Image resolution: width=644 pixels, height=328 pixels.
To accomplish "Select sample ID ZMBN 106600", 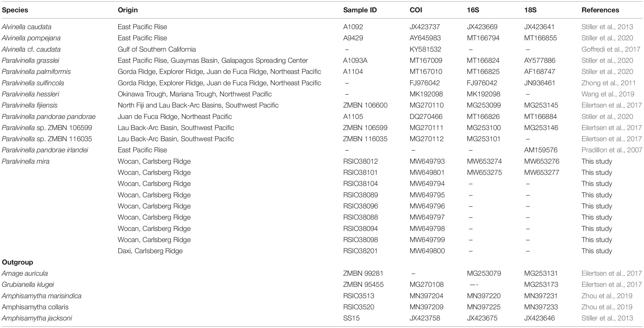I will pos(365,105).
